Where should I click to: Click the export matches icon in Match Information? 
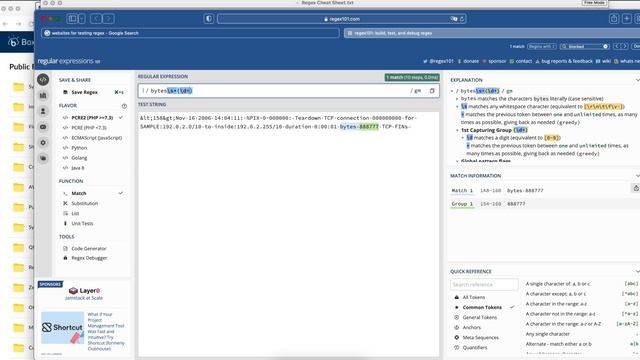tap(636, 188)
